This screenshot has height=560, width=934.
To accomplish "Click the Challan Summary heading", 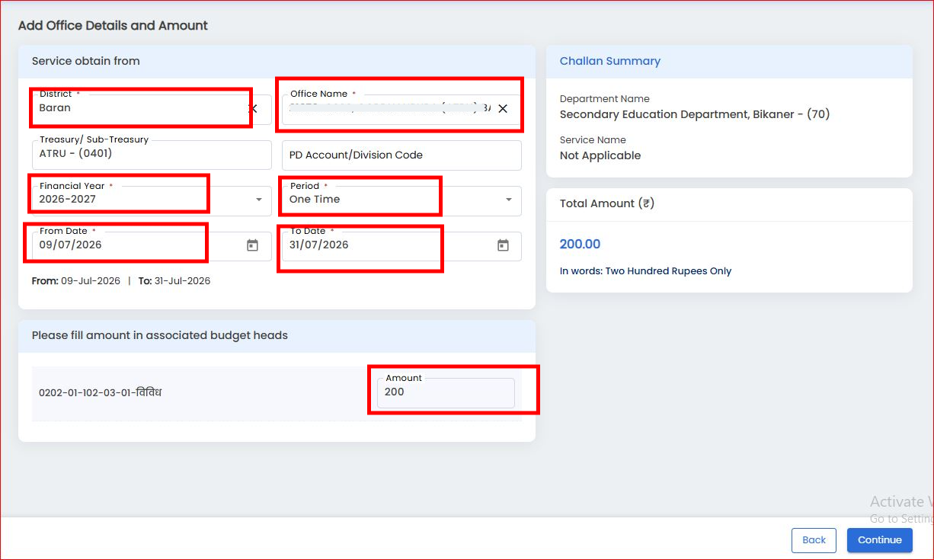I will [610, 61].
